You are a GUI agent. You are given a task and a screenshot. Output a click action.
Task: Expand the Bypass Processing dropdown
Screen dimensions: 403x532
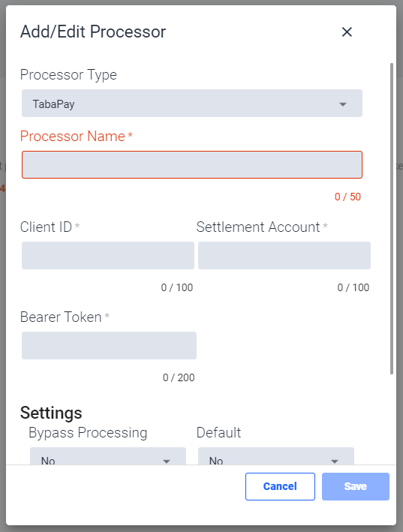108,456
